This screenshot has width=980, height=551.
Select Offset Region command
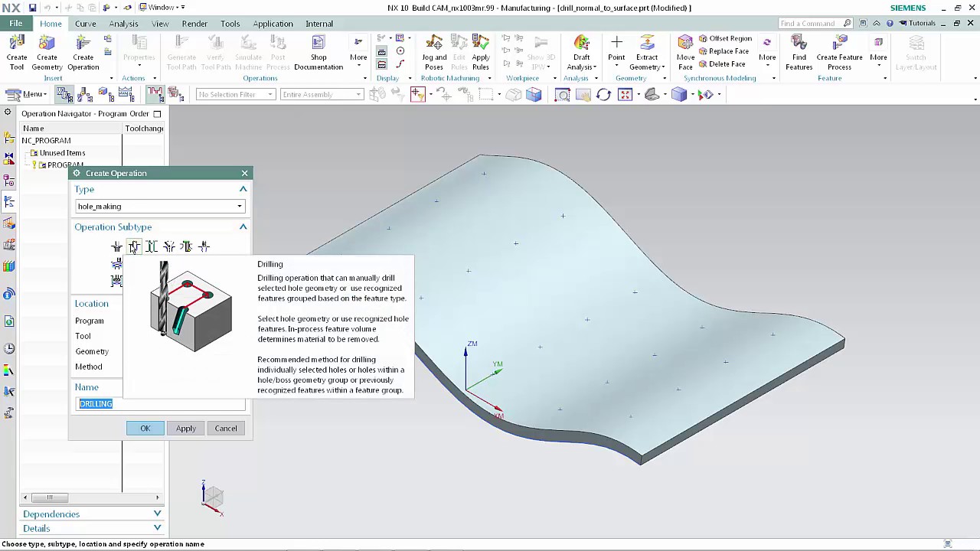click(724, 38)
